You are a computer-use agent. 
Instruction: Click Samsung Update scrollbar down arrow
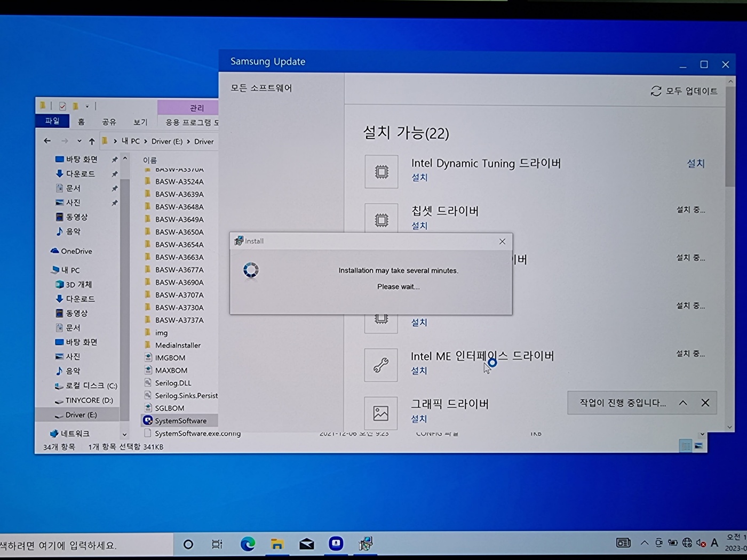click(729, 427)
